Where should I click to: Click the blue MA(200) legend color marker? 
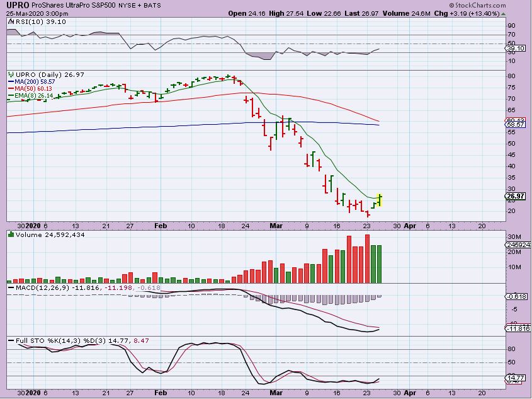pos(11,82)
